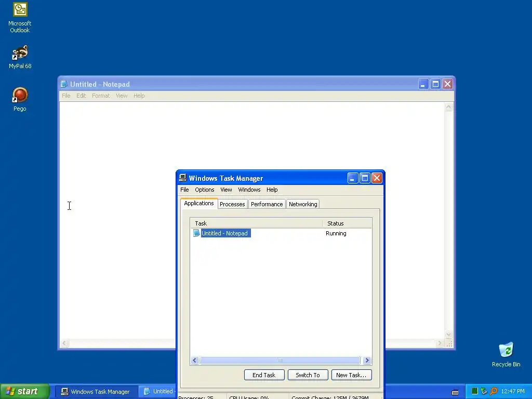
Task: Switch to the Networking tab
Action: [x=303, y=204]
